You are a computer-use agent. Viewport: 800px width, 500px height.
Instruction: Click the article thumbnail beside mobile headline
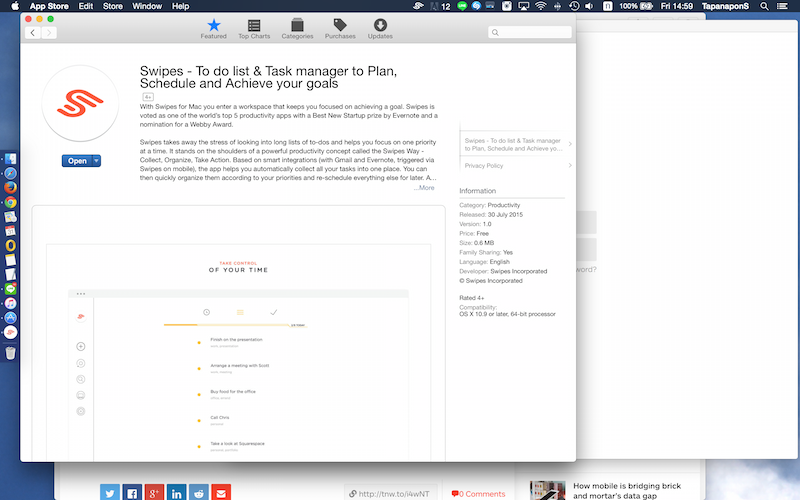tap(547, 490)
